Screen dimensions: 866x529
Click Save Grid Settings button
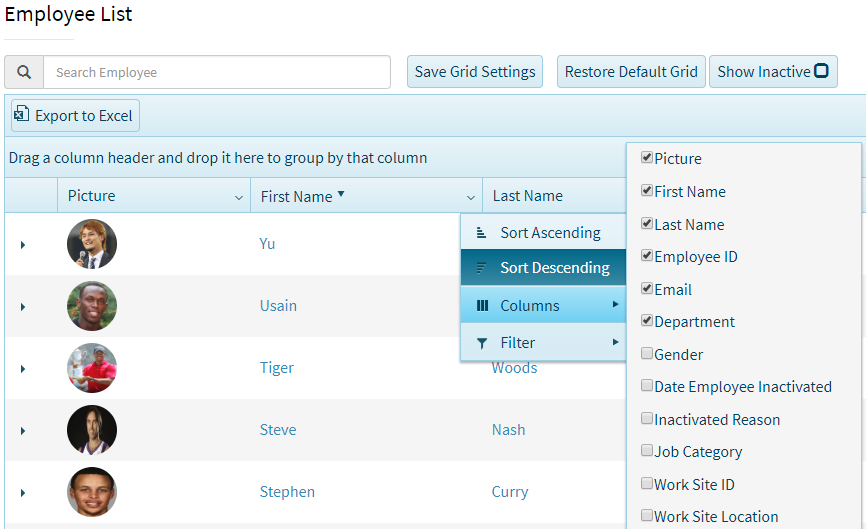coord(475,72)
